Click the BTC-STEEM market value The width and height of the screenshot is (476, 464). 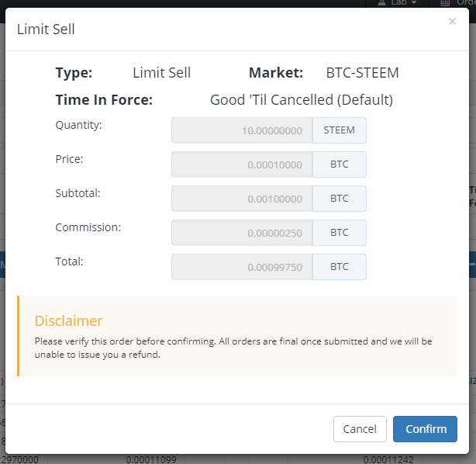pos(362,73)
